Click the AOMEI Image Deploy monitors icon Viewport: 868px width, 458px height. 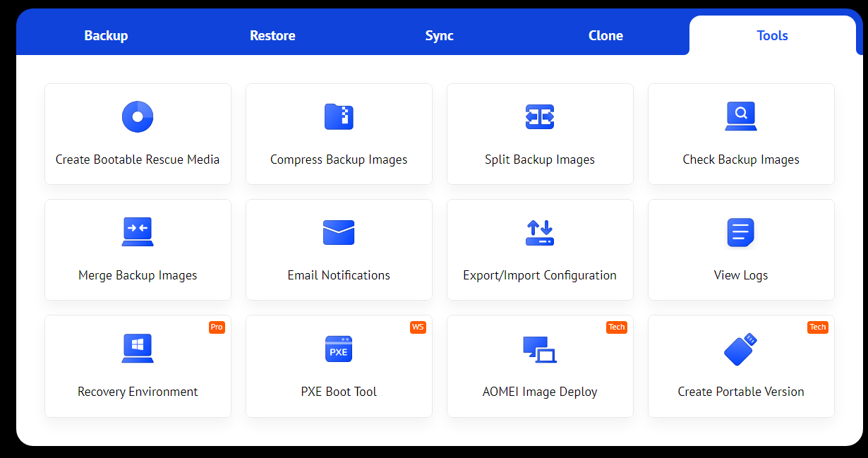tap(540, 349)
